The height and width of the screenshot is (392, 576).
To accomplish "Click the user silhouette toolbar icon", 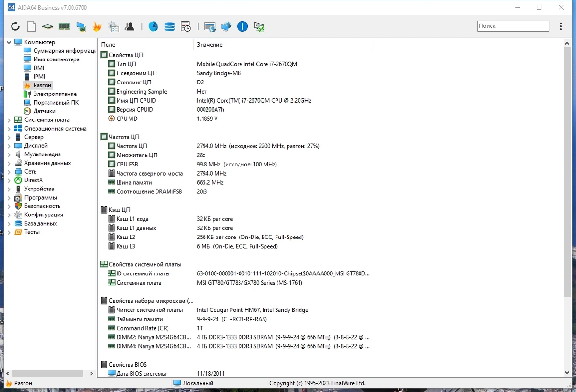I will tap(130, 26).
